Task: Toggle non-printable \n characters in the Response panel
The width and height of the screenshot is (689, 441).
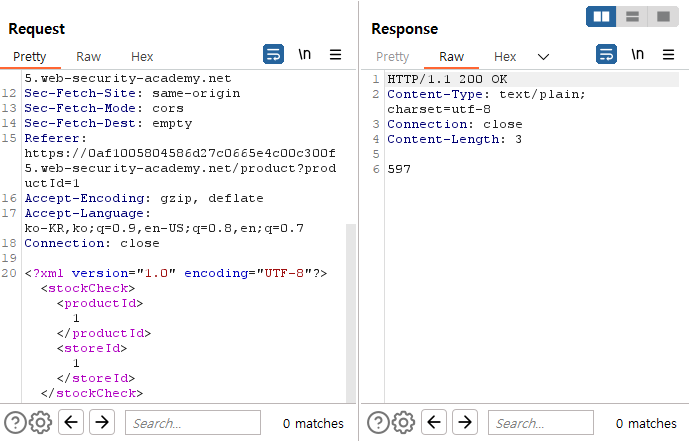Action: (x=638, y=54)
